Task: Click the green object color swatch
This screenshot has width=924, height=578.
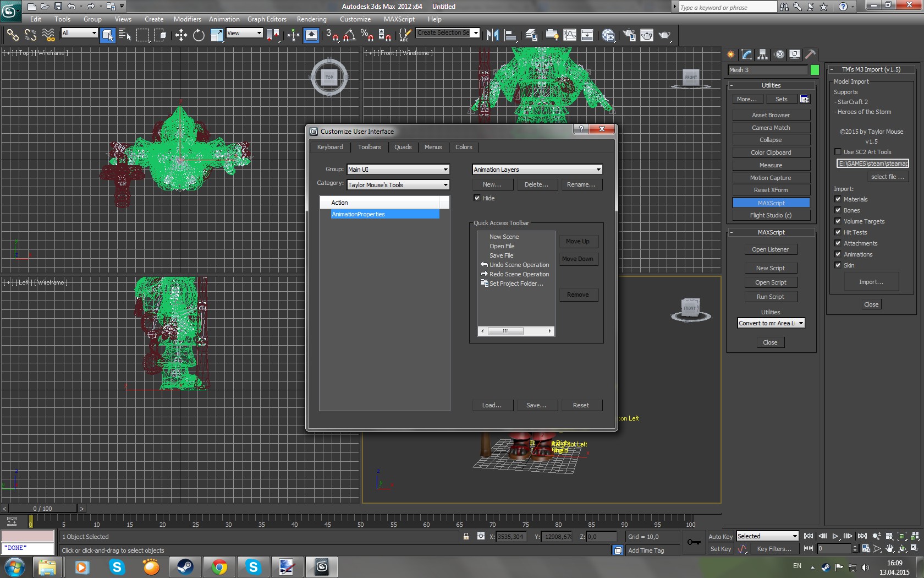Action: point(815,70)
